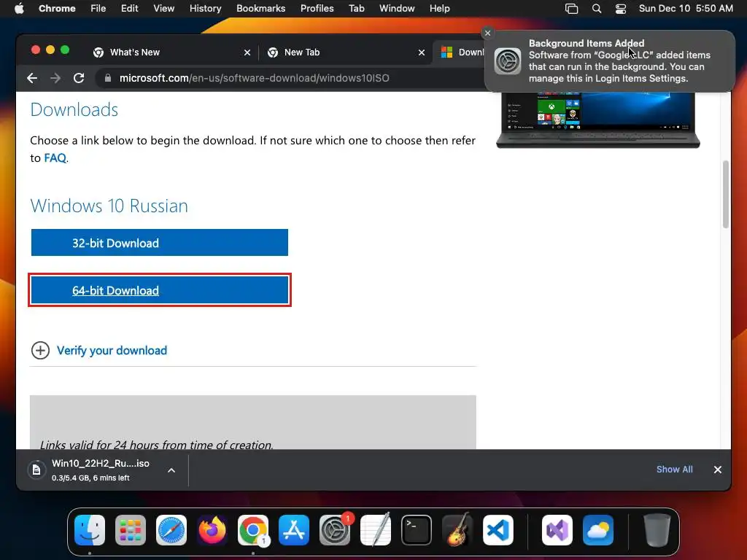Open the Chrome menu
The width and height of the screenshot is (747, 560).
[x=57, y=9]
